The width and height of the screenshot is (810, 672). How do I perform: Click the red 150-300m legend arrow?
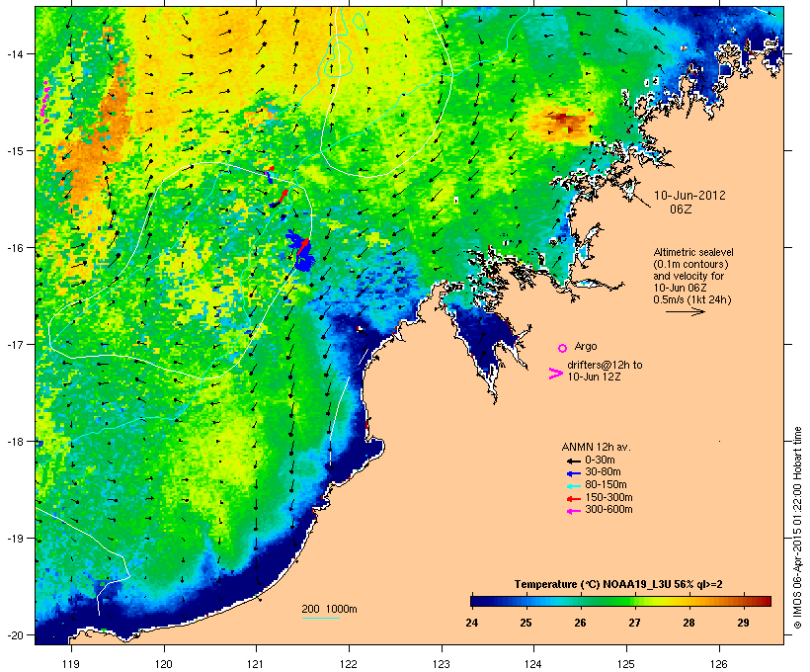(x=573, y=498)
